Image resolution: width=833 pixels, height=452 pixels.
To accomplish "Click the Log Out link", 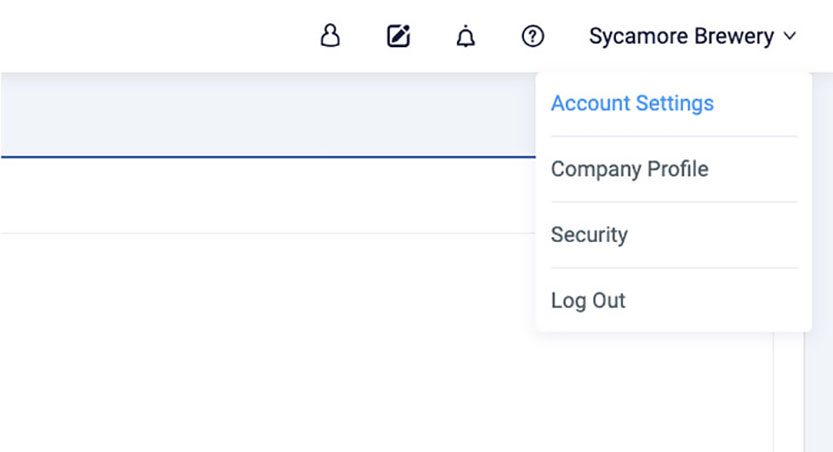I will tap(588, 301).
